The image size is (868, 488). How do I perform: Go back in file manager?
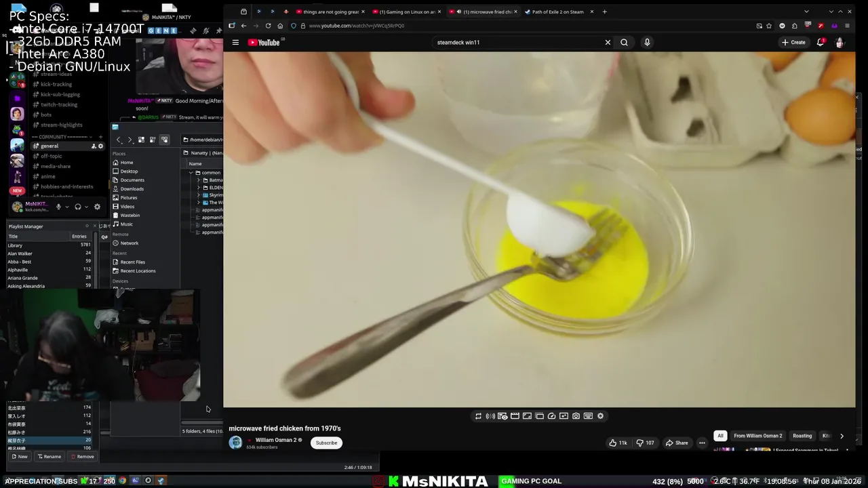pos(119,140)
